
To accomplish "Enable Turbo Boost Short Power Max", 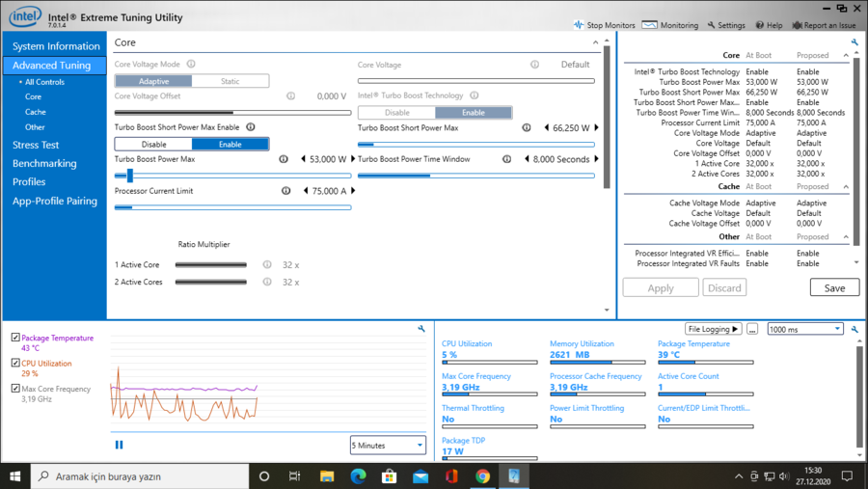I will click(231, 144).
